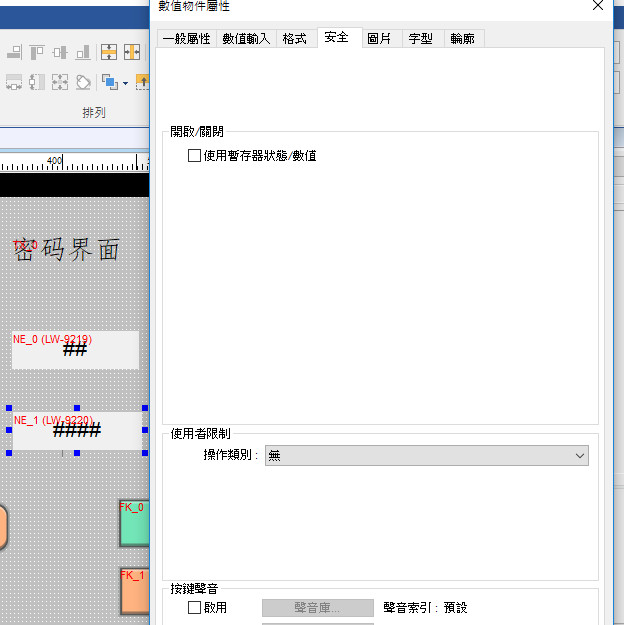
Task: Go to the 格式 tab
Action: [x=295, y=39]
